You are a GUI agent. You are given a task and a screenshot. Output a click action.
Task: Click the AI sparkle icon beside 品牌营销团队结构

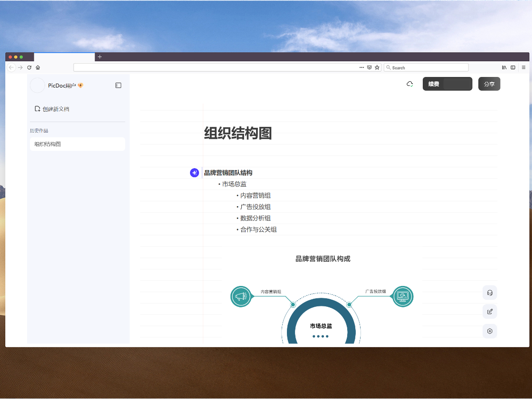(x=194, y=172)
